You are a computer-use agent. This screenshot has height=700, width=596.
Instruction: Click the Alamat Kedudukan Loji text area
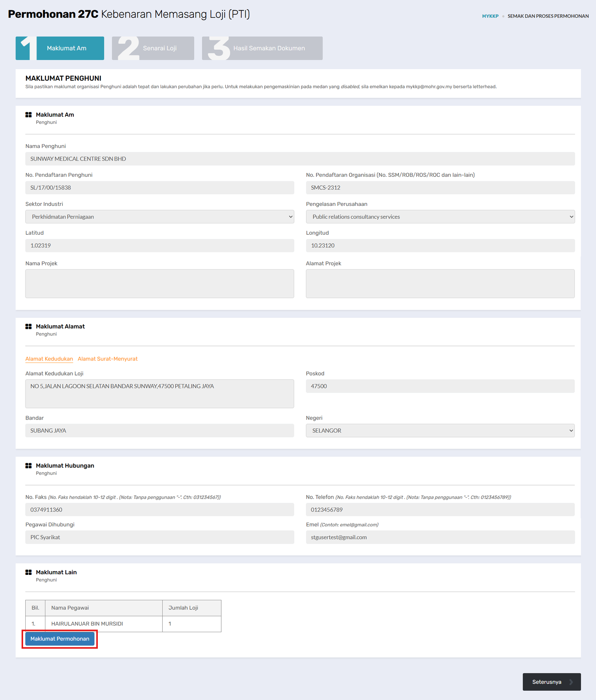[x=160, y=394]
